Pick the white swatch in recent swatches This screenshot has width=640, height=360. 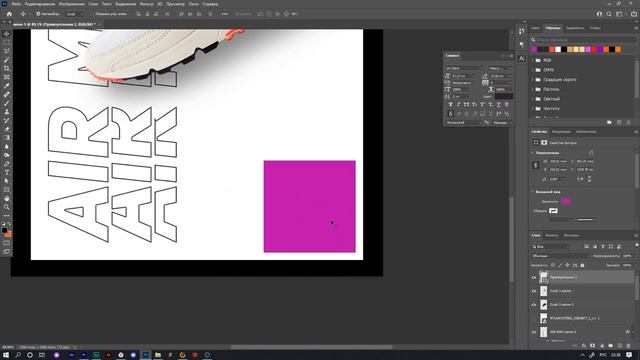click(558, 49)
